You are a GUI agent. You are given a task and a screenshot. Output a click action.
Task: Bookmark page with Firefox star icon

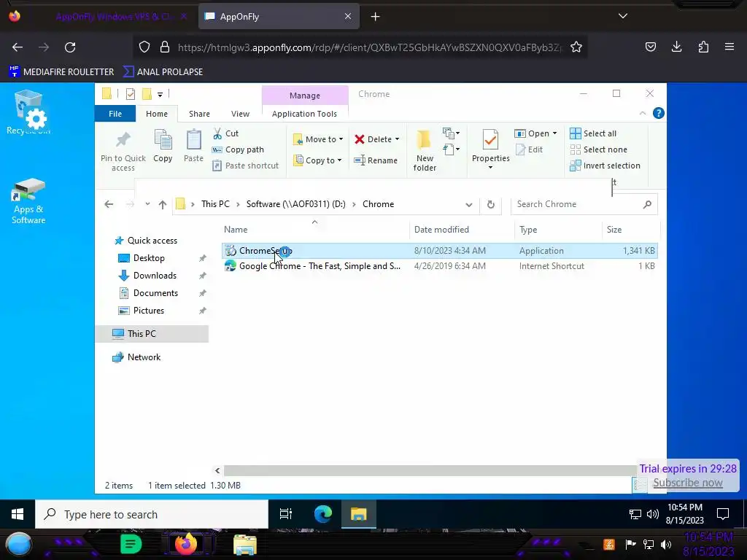(x=576, y=47)
